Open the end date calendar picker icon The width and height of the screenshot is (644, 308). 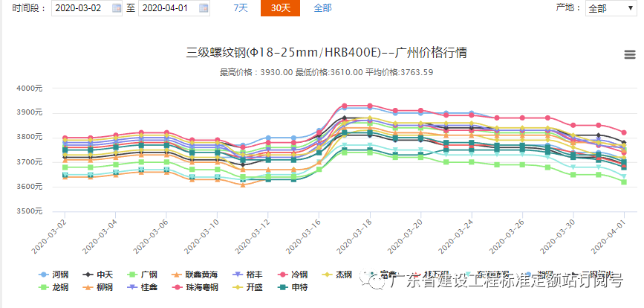point(204,8)
